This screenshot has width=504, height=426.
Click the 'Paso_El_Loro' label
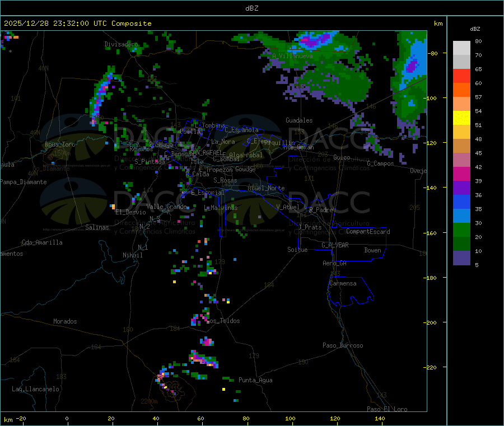(387, 409)
